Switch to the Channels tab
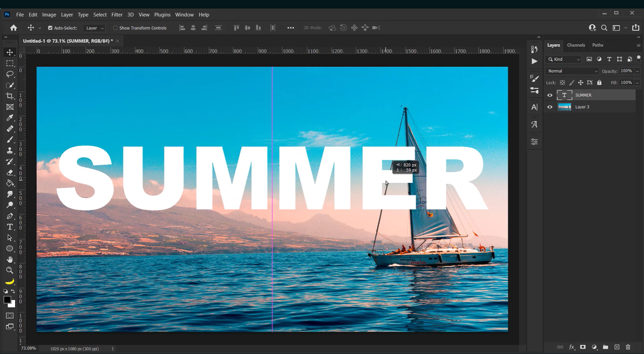Screen dimensions: 644x354 tap(576, 45)
